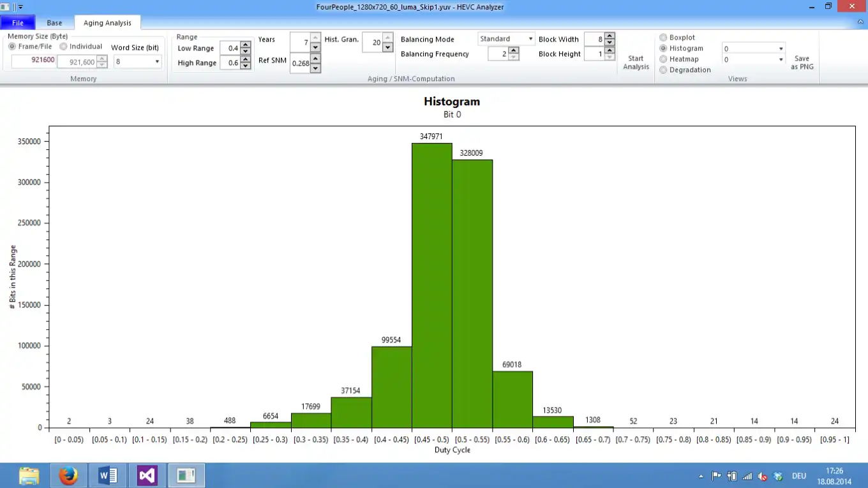This screenshot has height=488, width=868.
Task: Increase the Low Range value
Action: click(245, 45)
